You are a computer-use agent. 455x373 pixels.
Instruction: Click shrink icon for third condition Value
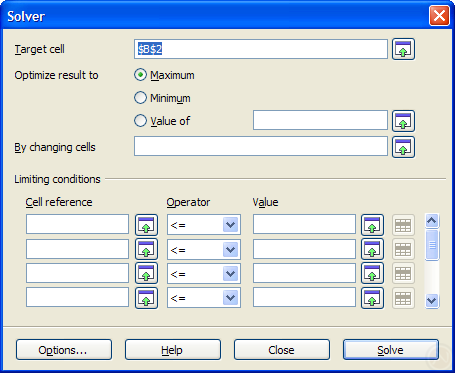[x=372, y=273]
